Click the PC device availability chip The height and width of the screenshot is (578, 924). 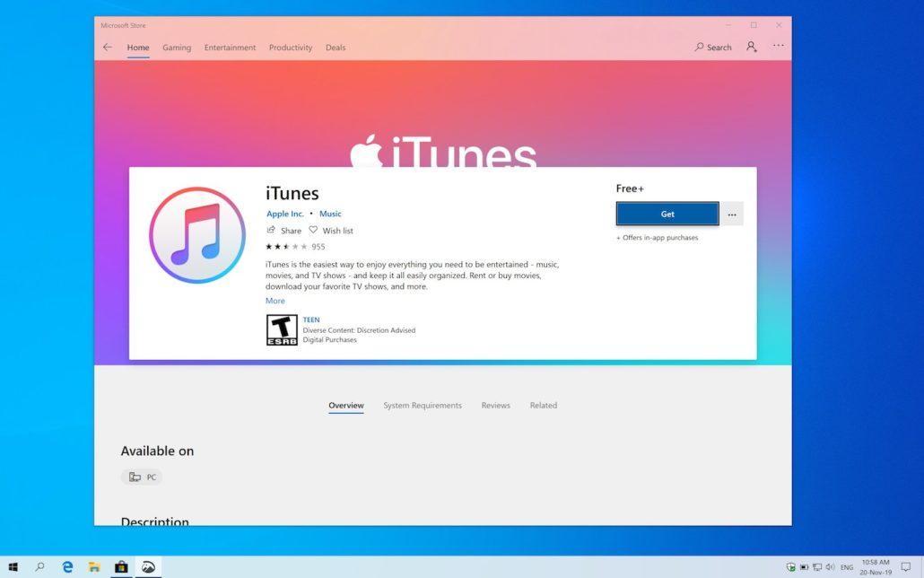(x=142, y=477)
